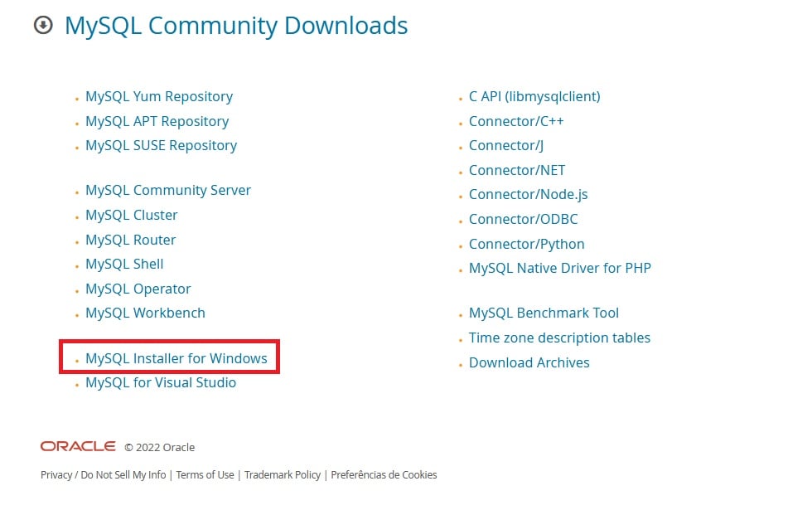Open MySQL Native Driver for PHP
The height and width of the screenshot is (515, 812).
point(560,269)
